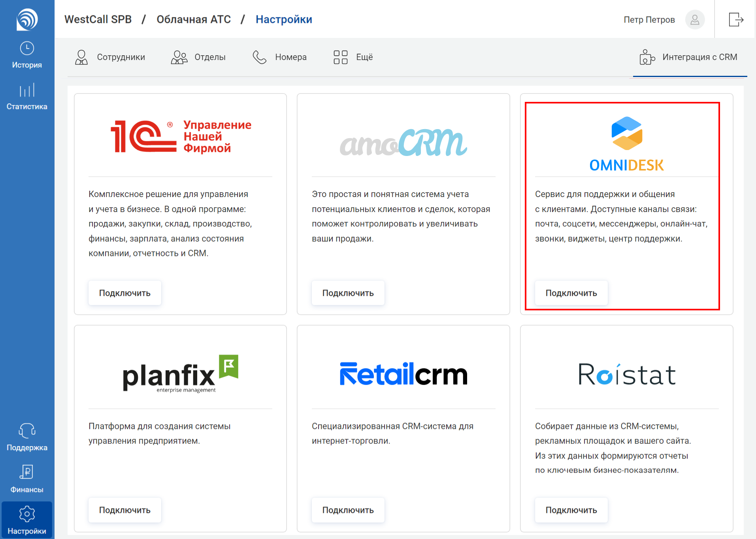Click the Петр Петров user name

tap(649, 20)
